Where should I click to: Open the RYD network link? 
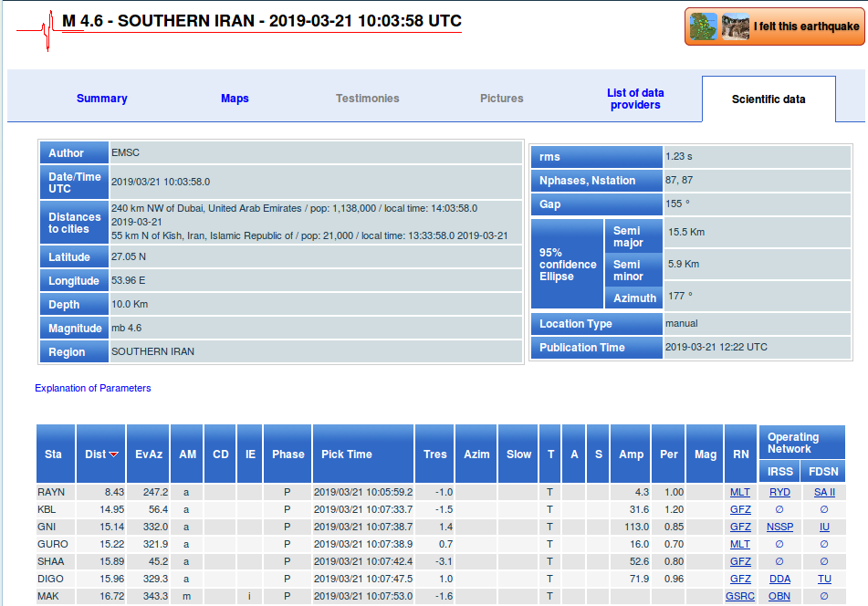coord(779,492)
